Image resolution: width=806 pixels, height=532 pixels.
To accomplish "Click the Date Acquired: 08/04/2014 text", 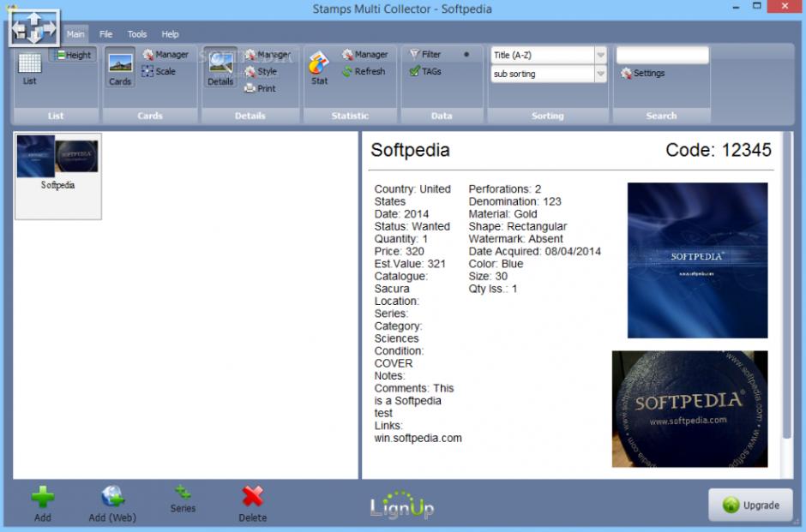I will (x=534, y=251).
